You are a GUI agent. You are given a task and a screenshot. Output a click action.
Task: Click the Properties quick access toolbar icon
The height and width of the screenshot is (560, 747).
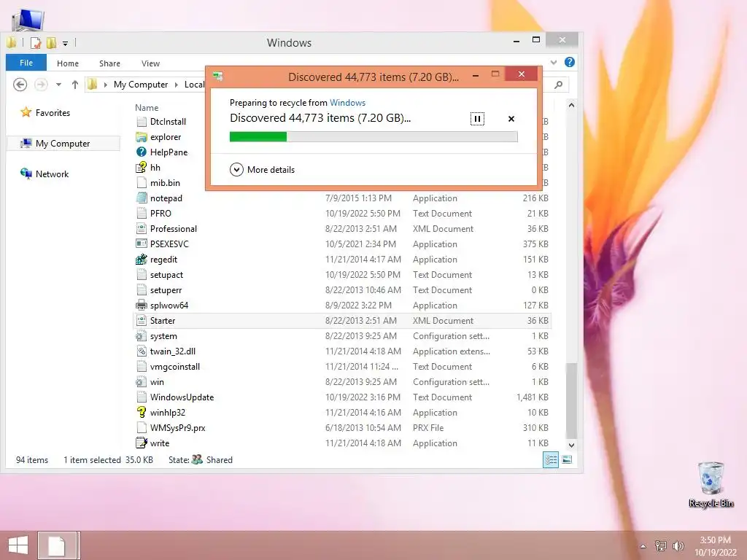(x=36, y=43)
